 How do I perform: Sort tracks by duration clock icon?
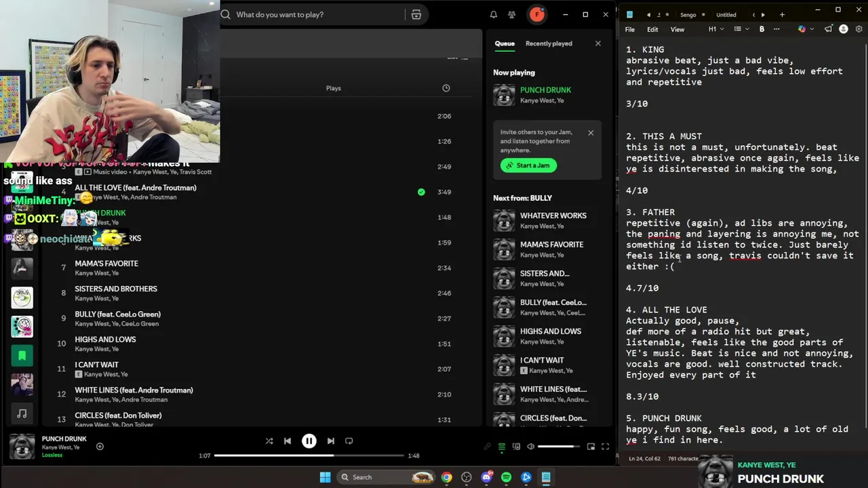pyautogui.click(x=446, y=88)
